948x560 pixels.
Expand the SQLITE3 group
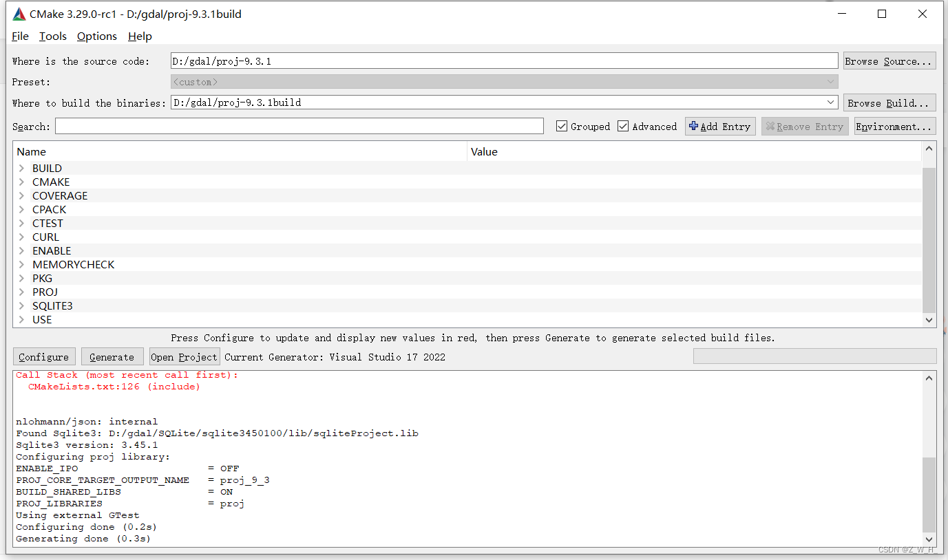click(x=21, y=305)
